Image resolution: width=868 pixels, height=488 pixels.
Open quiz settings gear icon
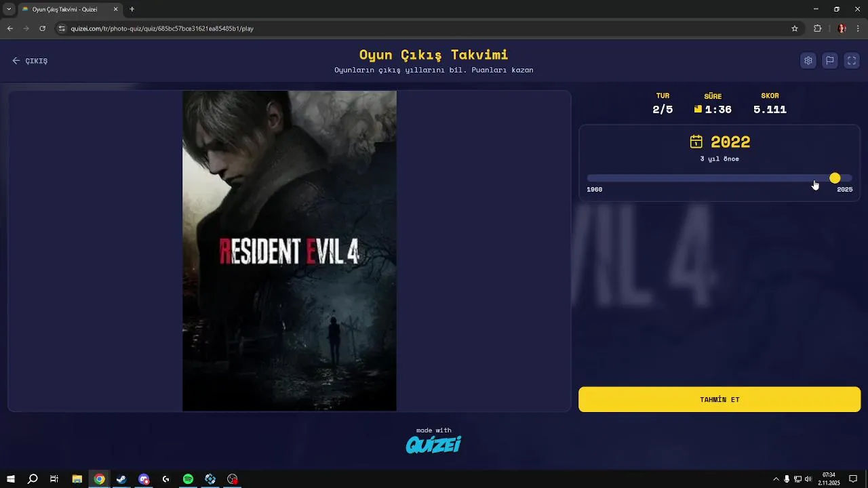click(808, 61)
